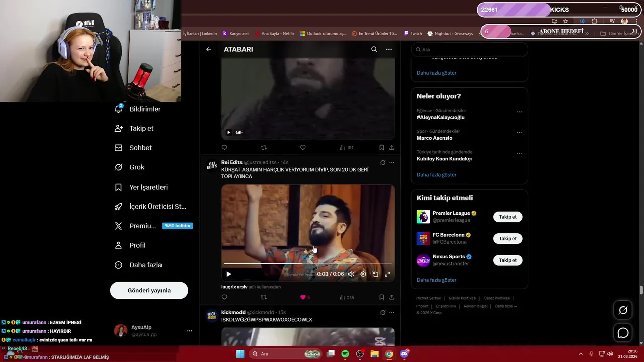The height and width of the screenshot is (362, 644).
Task: Open video settings gear in Rei Edits video
Action: [x=363, y=274]
